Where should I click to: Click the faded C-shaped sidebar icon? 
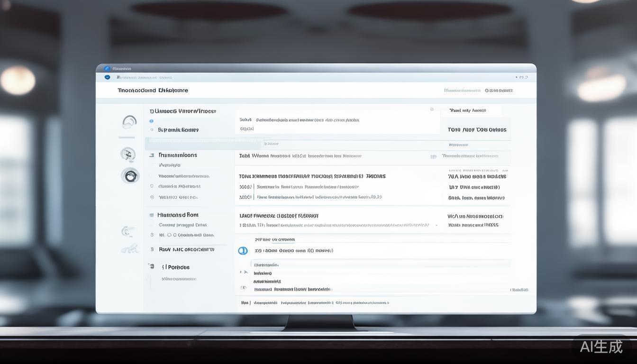coord(127,231)
